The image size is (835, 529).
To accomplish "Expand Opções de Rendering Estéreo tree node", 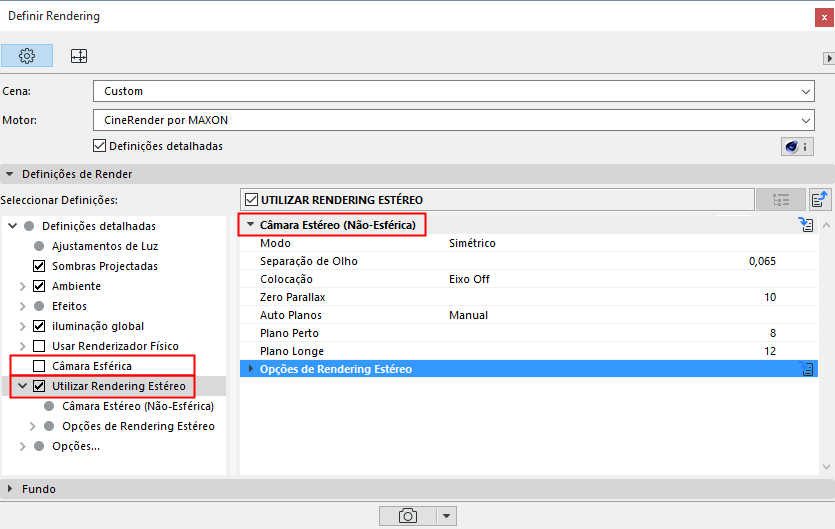I will (32, 426).
